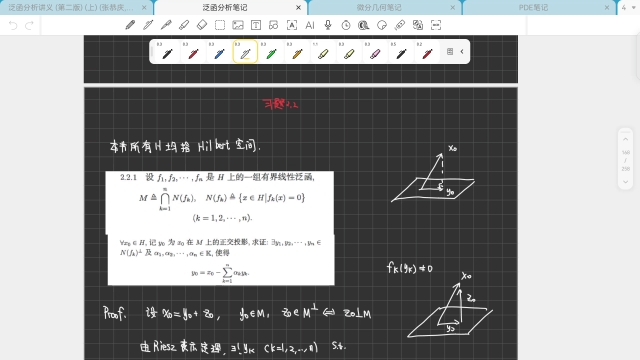Switch to the 泛函分析笔记 tab
Image resolution: width=640 pixels, height=360 pixels.
[x=225, y=7]
